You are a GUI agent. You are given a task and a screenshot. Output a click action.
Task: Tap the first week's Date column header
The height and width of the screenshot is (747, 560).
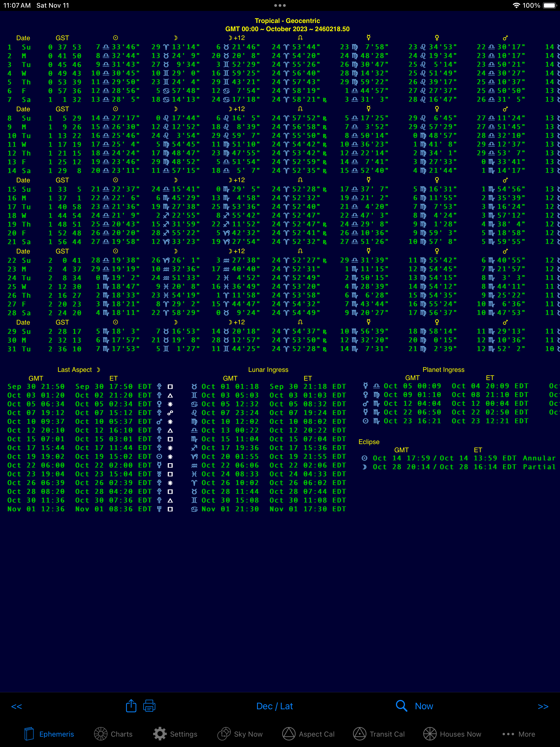[x=23, y=38]
